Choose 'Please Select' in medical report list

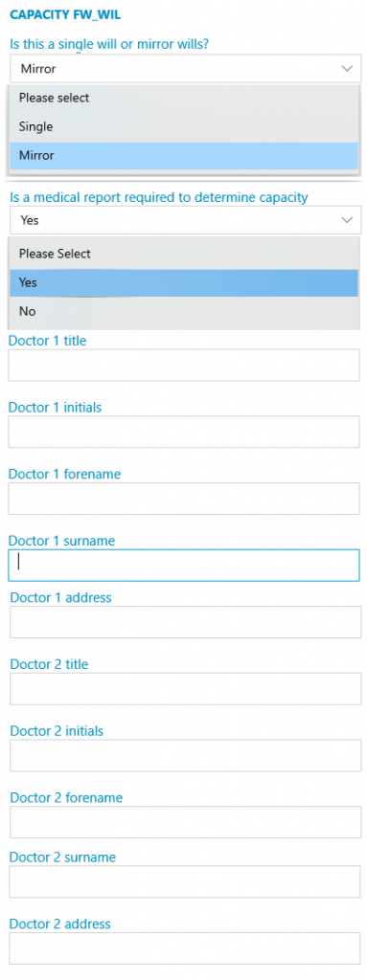coord(184,254)
